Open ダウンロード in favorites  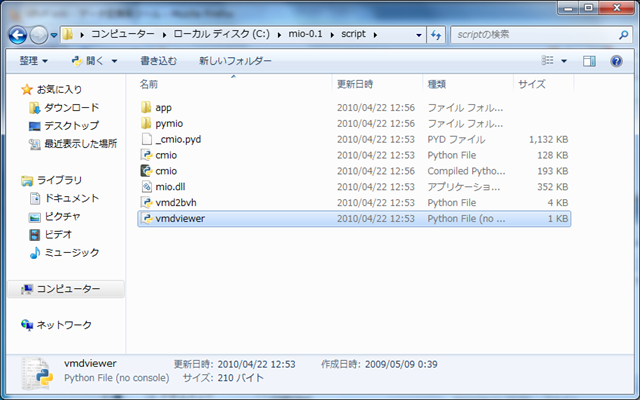click(71, 108)
